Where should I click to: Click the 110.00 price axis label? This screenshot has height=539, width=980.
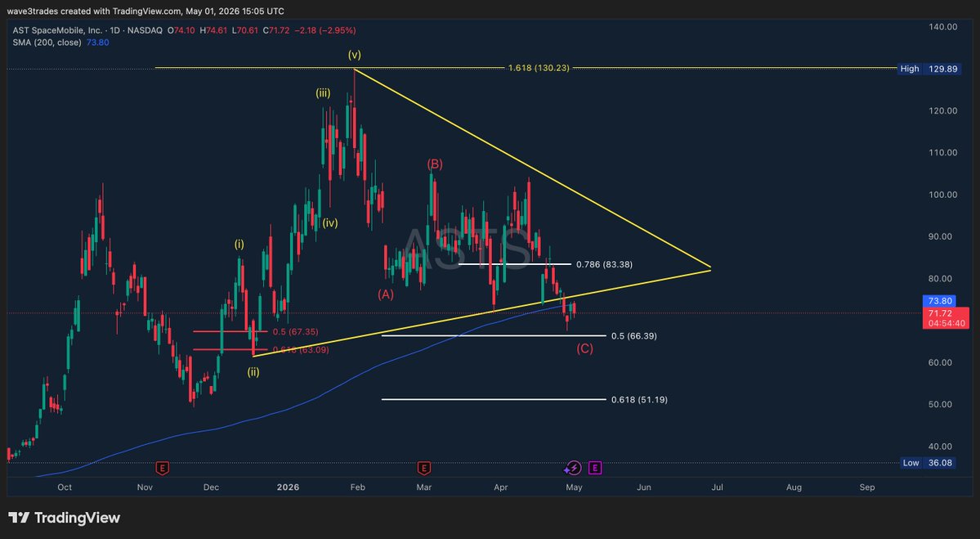point(943,153)
